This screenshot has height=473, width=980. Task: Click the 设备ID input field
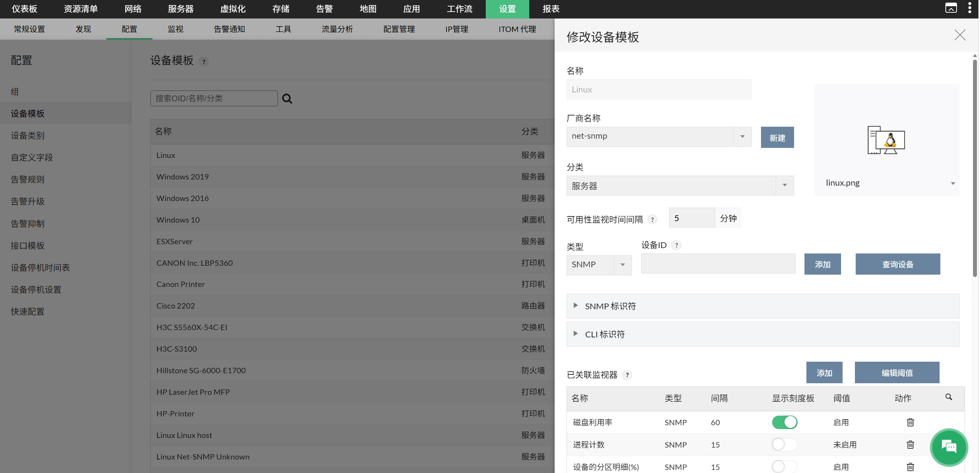pos(718,263)
